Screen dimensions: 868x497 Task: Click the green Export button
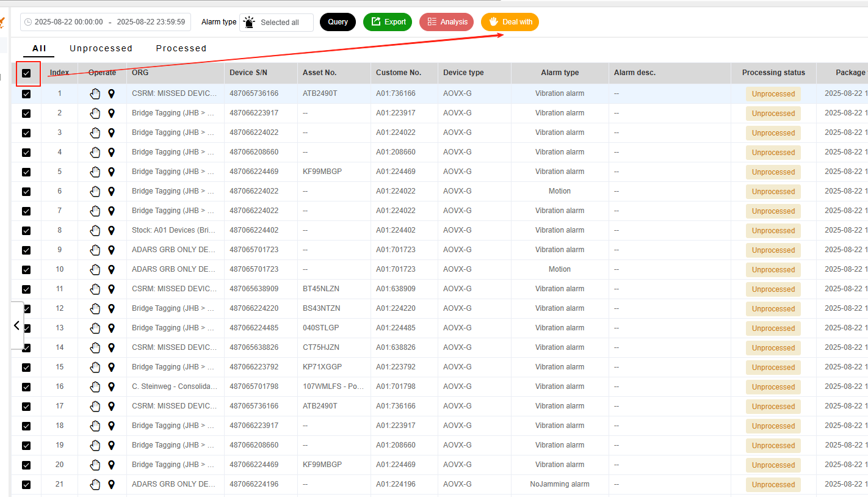tap(388, 22)
